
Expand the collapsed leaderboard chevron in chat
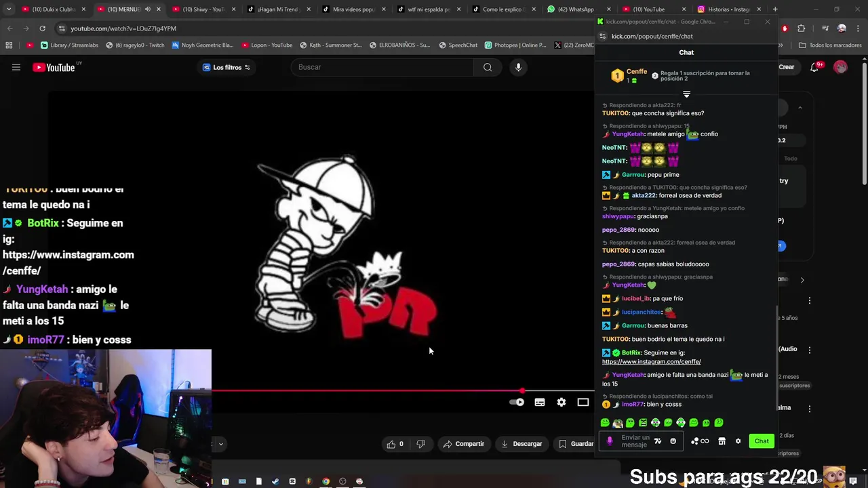tap(686, 94)
